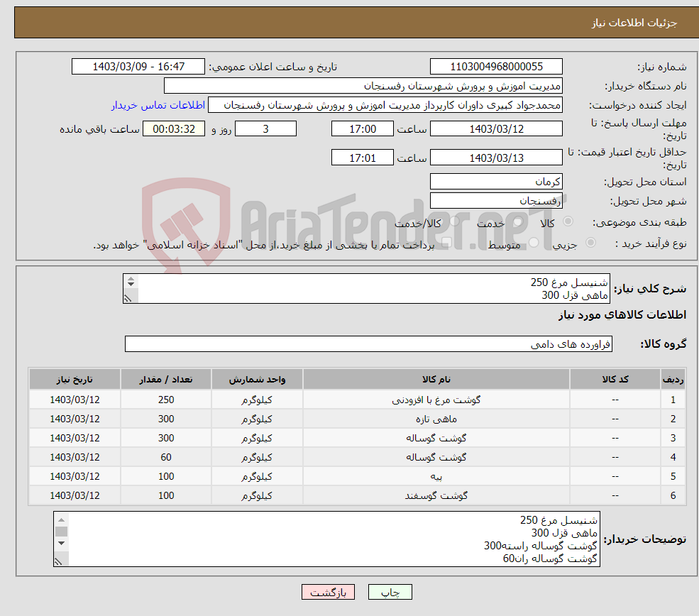
Task: Click price validity date 1403/03/13 field
Action: tap(496, 158)
